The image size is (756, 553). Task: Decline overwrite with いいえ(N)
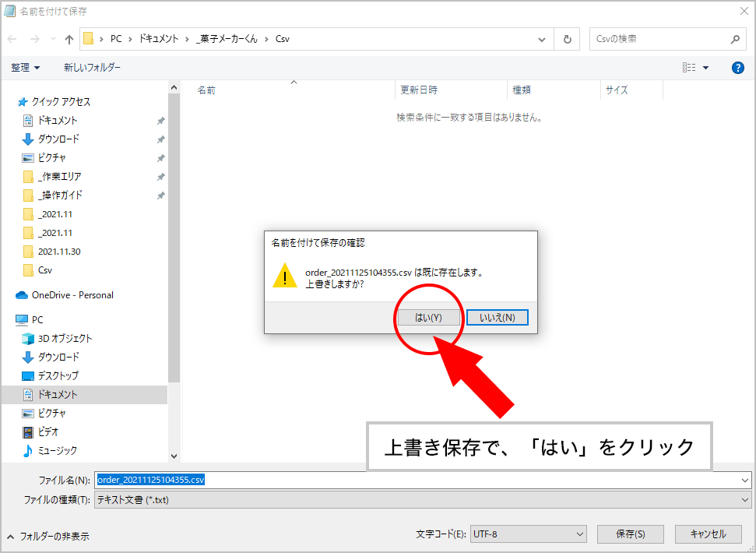pos(498,318)
